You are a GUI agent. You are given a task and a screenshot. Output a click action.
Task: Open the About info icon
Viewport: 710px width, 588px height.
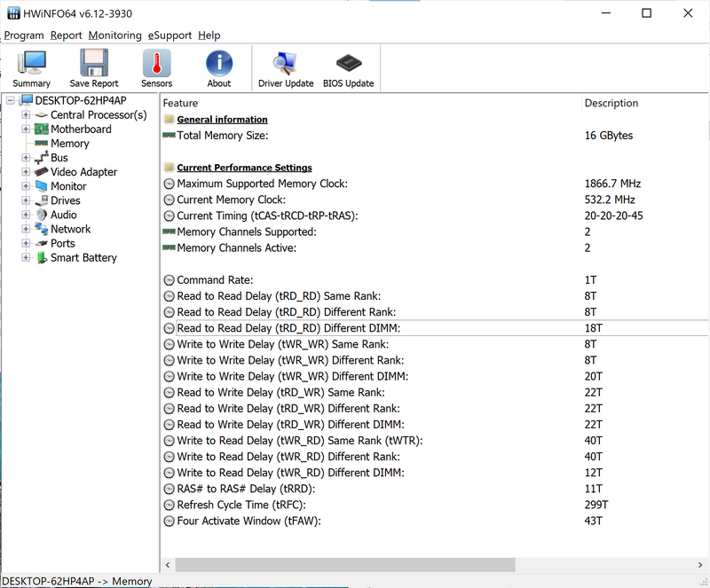219,63
